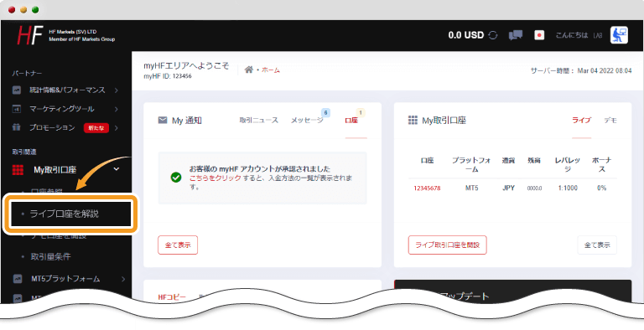The width and height of the screenshot is (644, 330).
Task: Click the マーケティングツール icon
Action: [17, 109]
